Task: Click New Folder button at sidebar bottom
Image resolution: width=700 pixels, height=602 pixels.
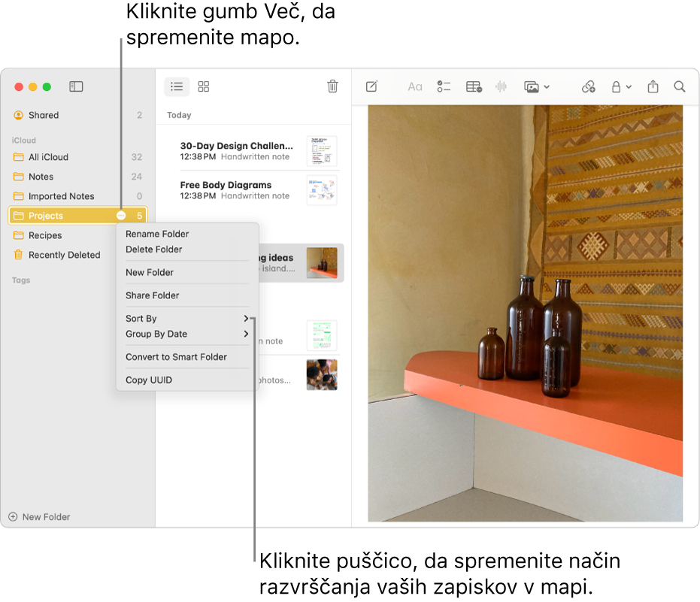Action: pos(39,517)
